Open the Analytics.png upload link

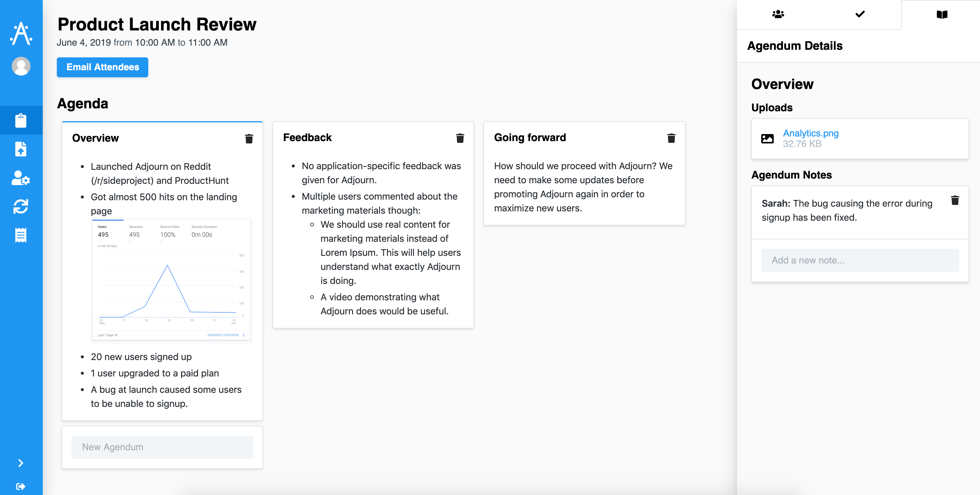(x=810, y=133)
